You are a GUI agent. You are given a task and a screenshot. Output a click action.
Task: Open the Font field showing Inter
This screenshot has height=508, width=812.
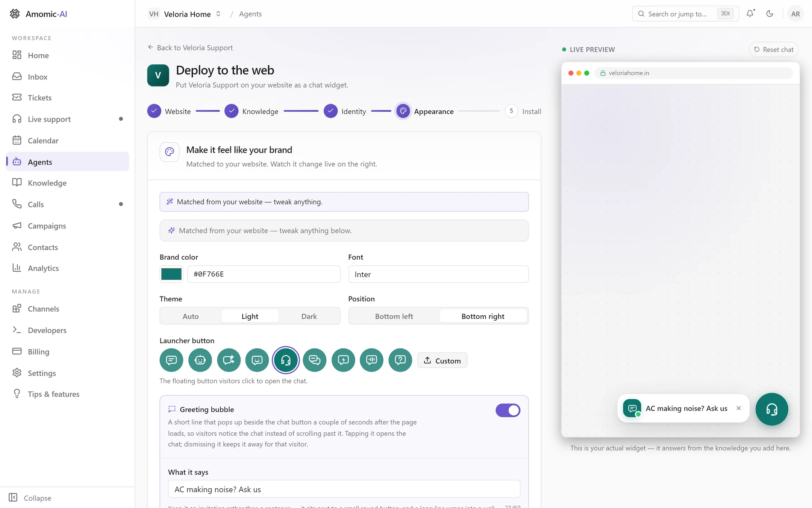(438, 274)
